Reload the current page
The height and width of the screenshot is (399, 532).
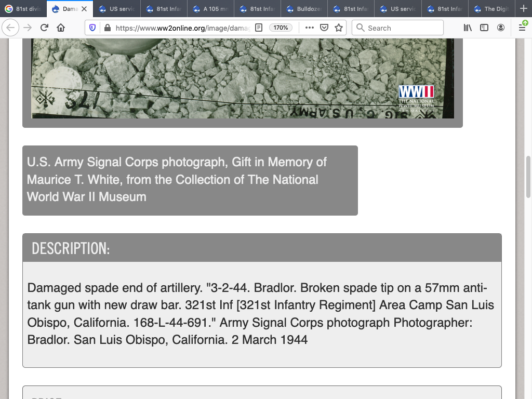pos(44,28)
